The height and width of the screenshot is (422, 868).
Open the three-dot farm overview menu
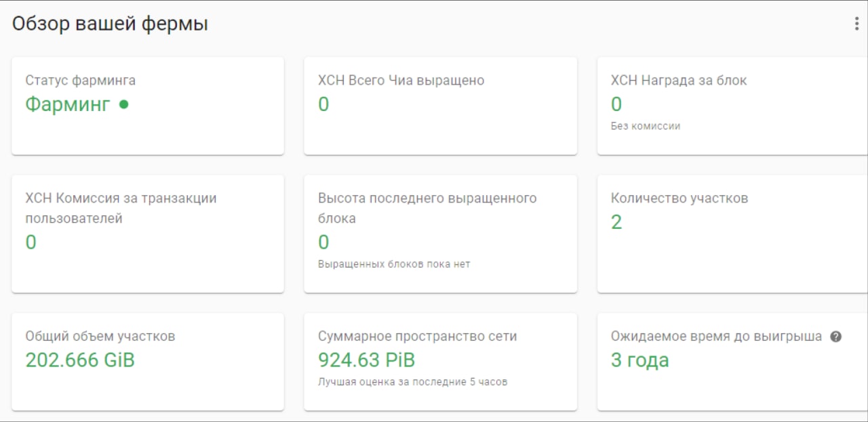pyautogui.click(x=856, y=24)
